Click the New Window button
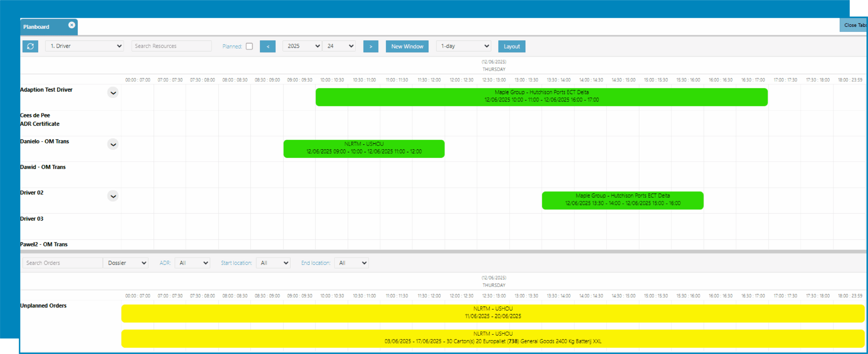The image size is (868, 354). tap(407, 46)
